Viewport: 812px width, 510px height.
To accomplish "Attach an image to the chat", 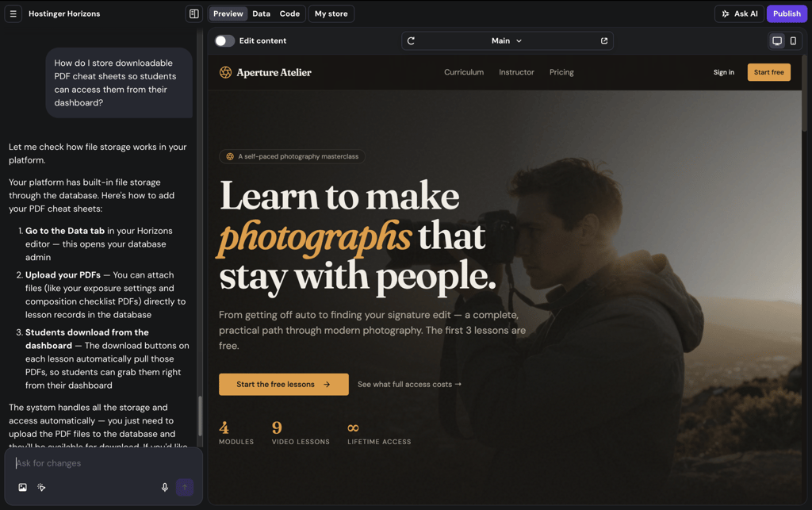I will (x=23, y=487).
